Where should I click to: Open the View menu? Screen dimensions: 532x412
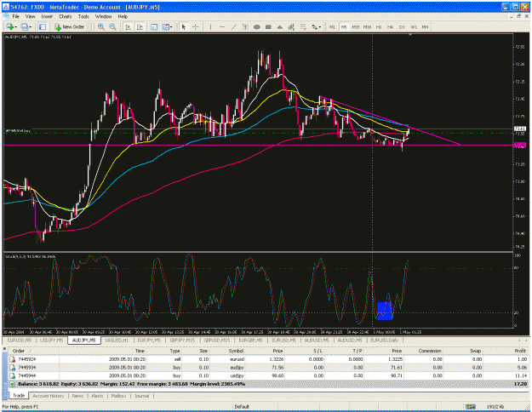point(30,16)
